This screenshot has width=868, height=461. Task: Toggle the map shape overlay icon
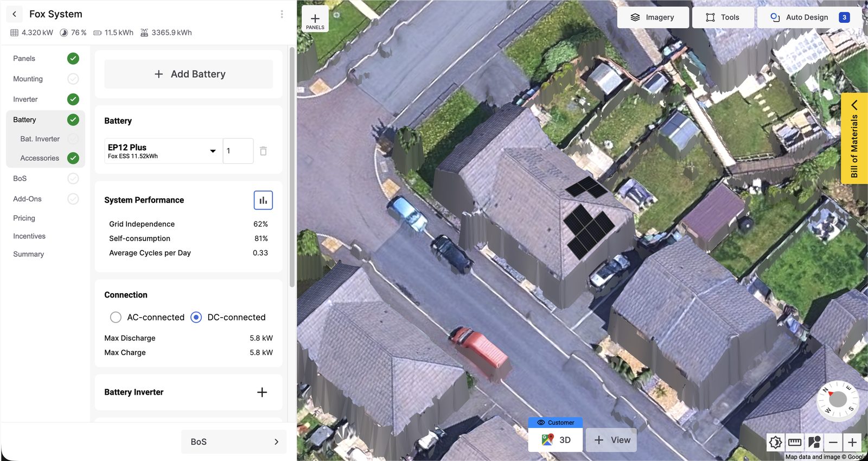[x=814, y=442]
